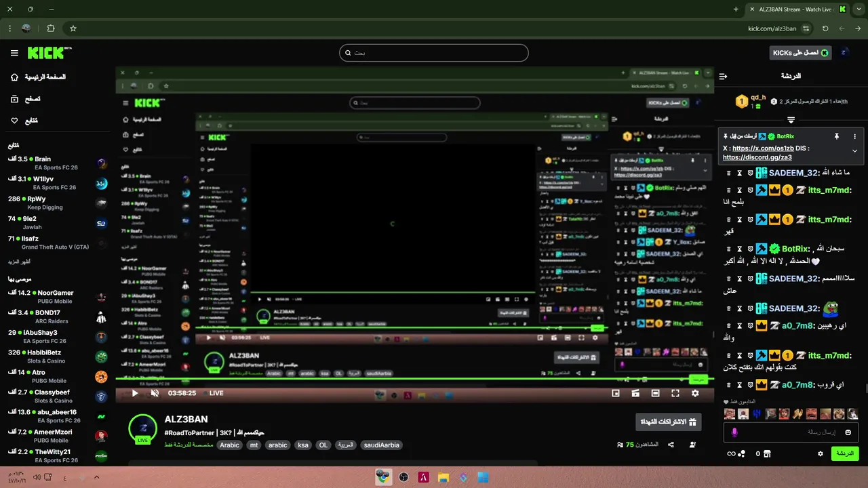The width and height of the screenshot is (868, 488).
Task: Open W1llyv's channel in the sidebar
Action: [x=58, y=183]
